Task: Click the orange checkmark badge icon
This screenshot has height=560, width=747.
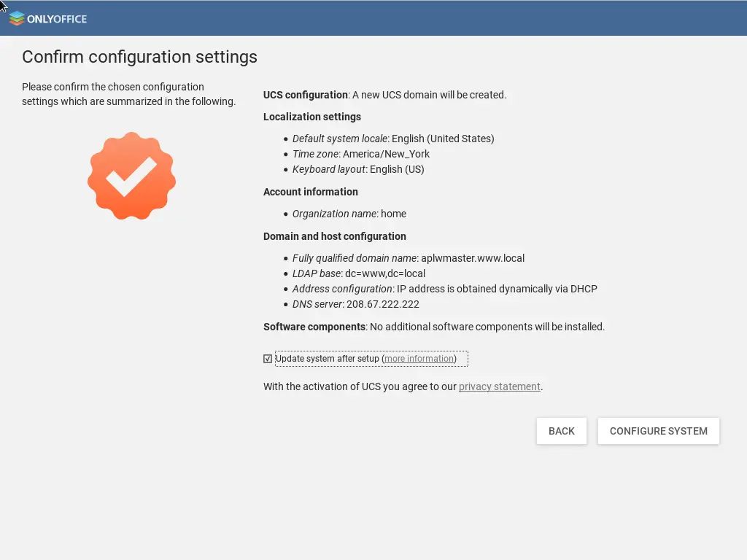Action: [132, 176]
